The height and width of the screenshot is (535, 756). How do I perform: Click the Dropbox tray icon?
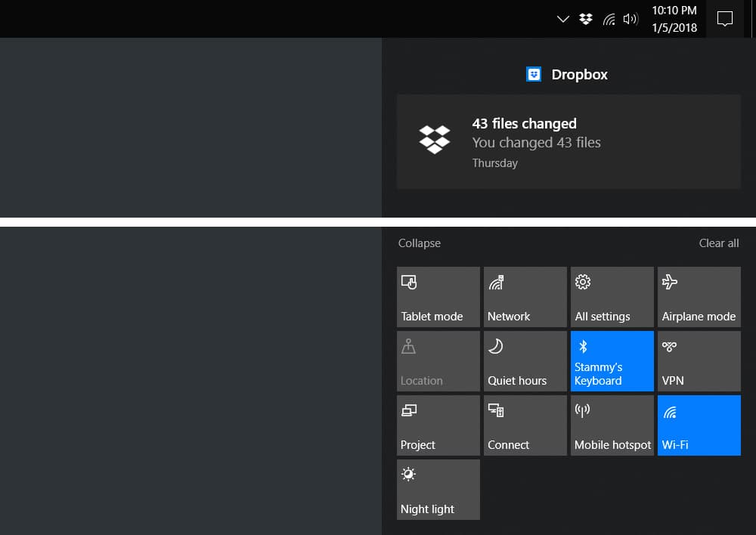pyautogui.click(x=586, y=19)
